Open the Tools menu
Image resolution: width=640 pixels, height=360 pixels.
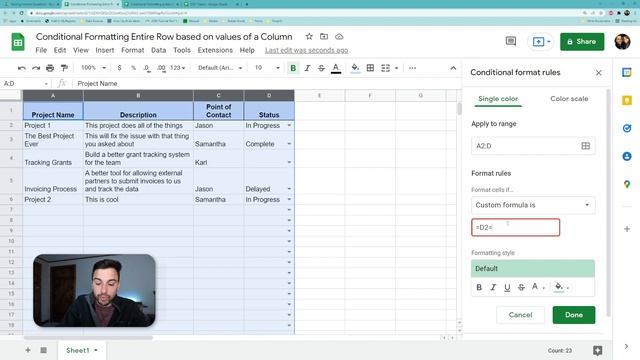click(x=182, y=50)
